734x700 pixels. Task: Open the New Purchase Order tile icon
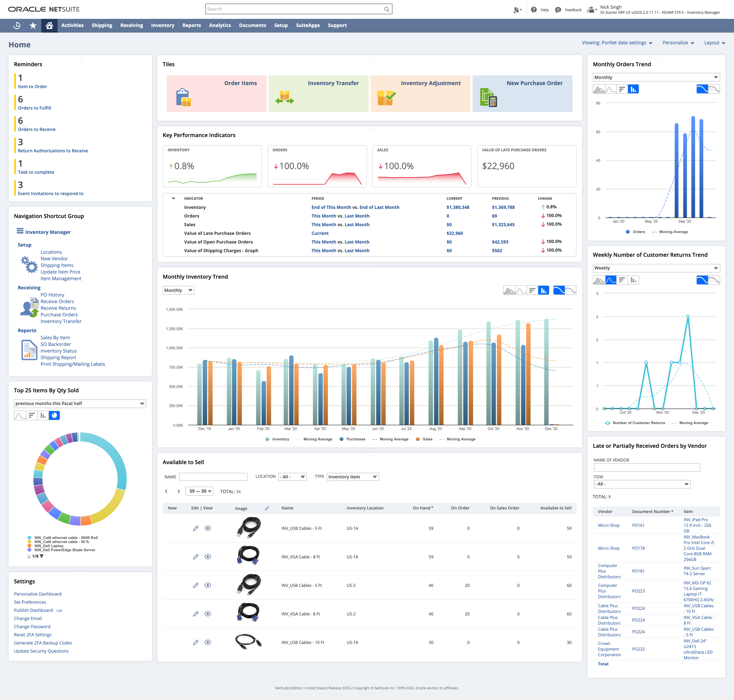click(x=488, y=97)
